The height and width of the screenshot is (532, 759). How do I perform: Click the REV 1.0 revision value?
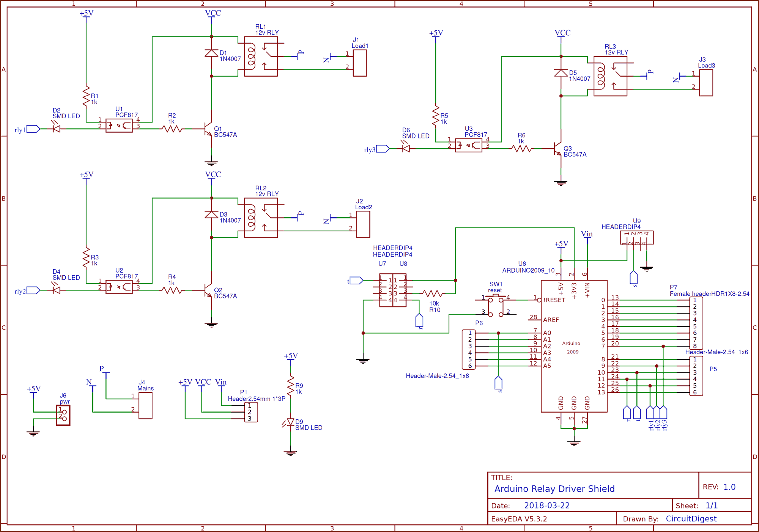coord(730,486)
